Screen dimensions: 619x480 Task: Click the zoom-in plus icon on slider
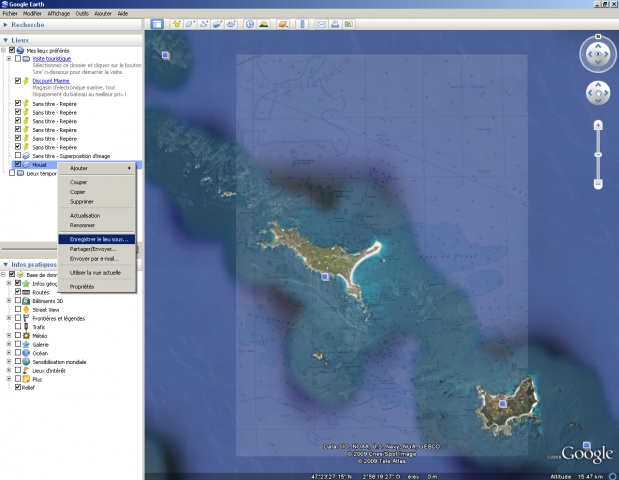click(x=598, y=126)
